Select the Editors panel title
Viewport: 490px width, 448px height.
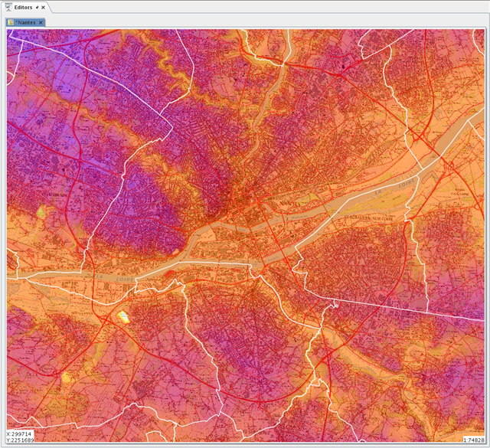[23, 6]
